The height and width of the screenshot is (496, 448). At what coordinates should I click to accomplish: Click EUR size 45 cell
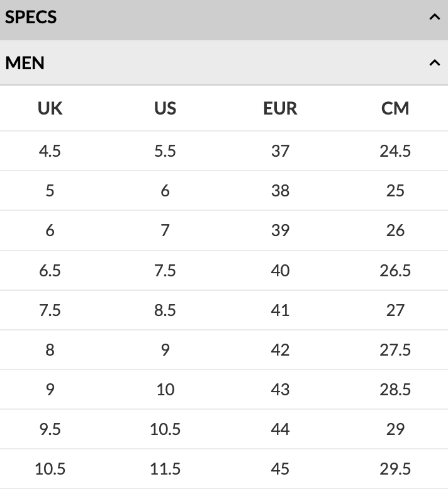(280, 469)
